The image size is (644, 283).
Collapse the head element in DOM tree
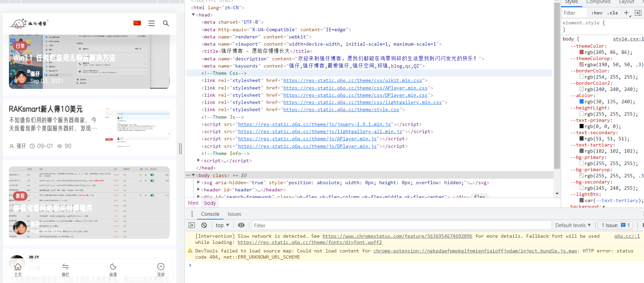pyautogui.click(x=193, y=15)
